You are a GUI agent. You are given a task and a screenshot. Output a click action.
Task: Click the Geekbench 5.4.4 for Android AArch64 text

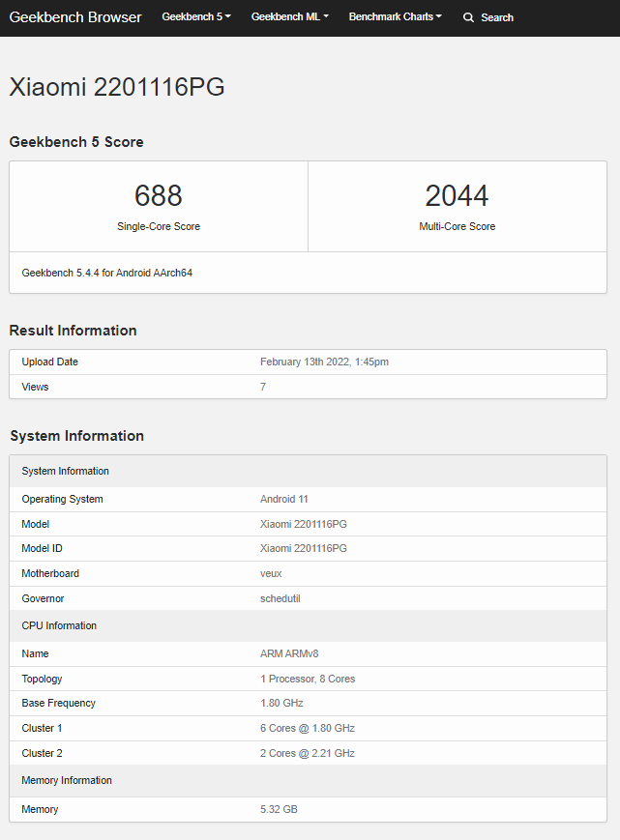(107, 274)
